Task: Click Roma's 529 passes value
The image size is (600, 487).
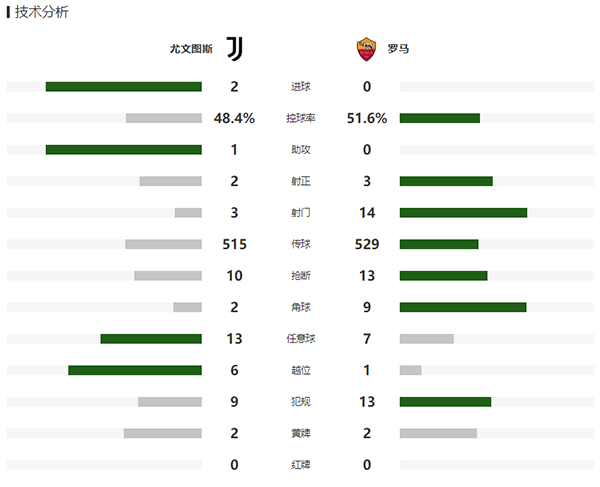Action: (x=367, y=244)
